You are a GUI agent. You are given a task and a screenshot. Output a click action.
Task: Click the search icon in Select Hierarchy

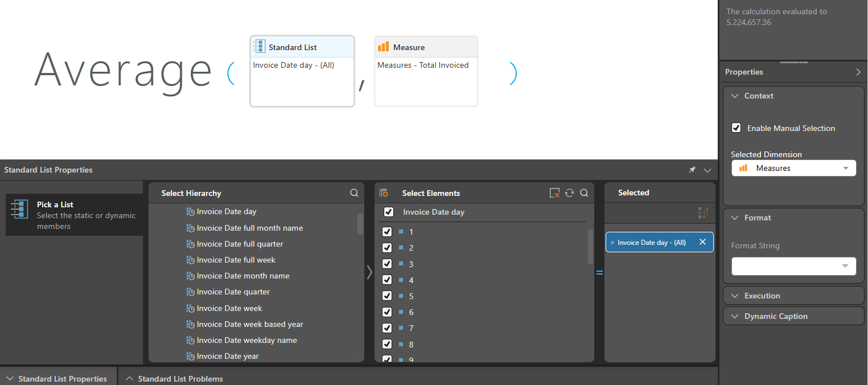point(354,193)
